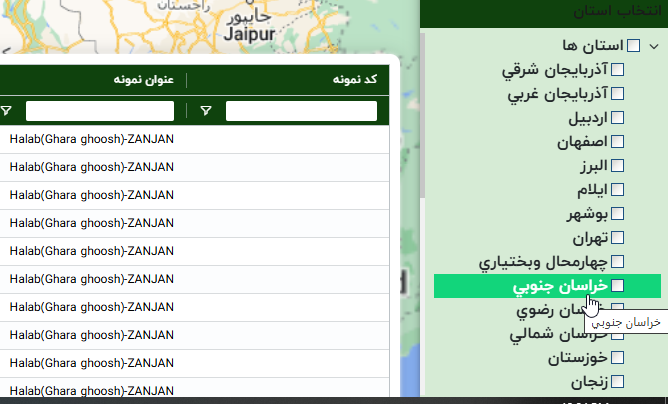The height and width of the screenshot is (404, 668).
Task: Check the خوزستان province checkbox
Action: (617, 357)
